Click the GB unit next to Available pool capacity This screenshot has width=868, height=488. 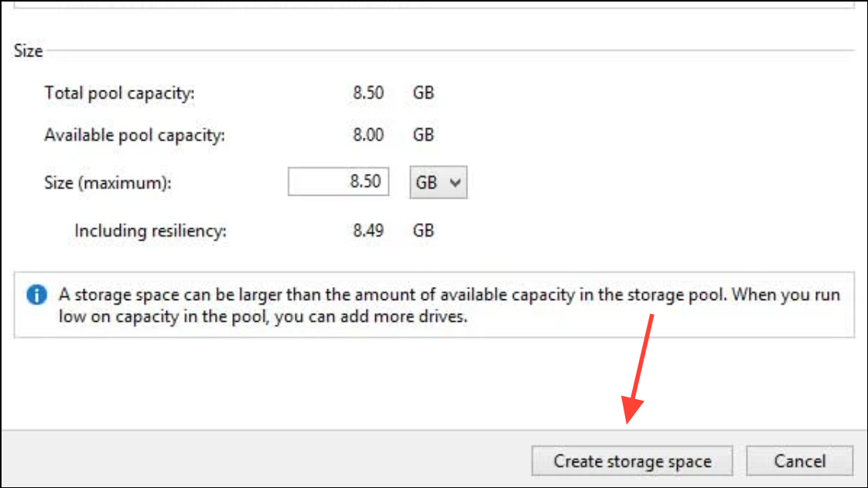(x=423, y=135)
